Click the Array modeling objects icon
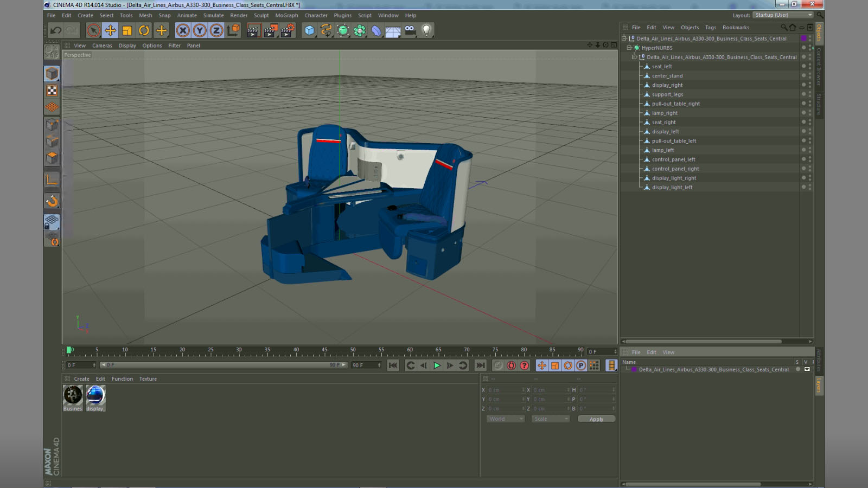The height and width of the screenshot is (488, 868). pyautogui.click(x=360, y=30)
